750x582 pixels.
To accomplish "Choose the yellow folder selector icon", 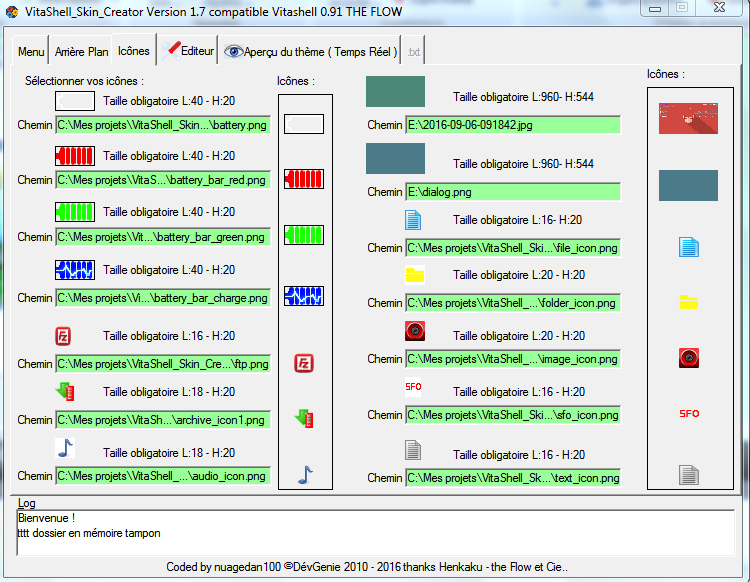I will [415, 275].
